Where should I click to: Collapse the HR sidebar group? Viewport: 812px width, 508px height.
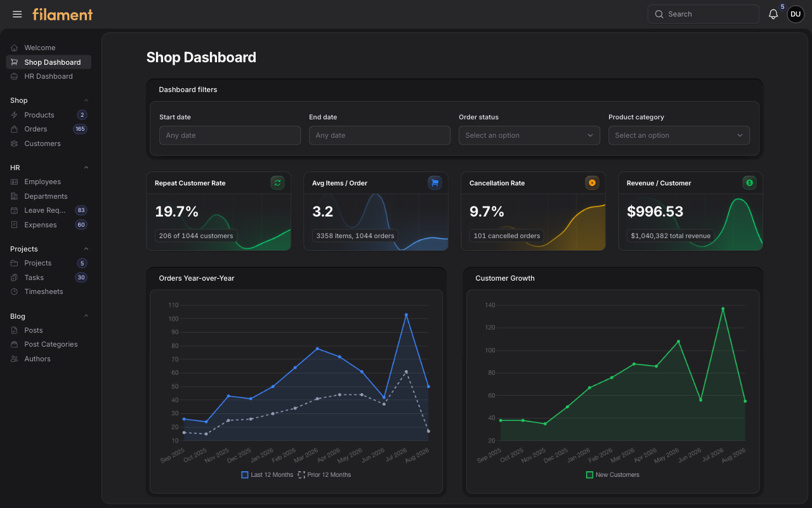click(86, 168)
